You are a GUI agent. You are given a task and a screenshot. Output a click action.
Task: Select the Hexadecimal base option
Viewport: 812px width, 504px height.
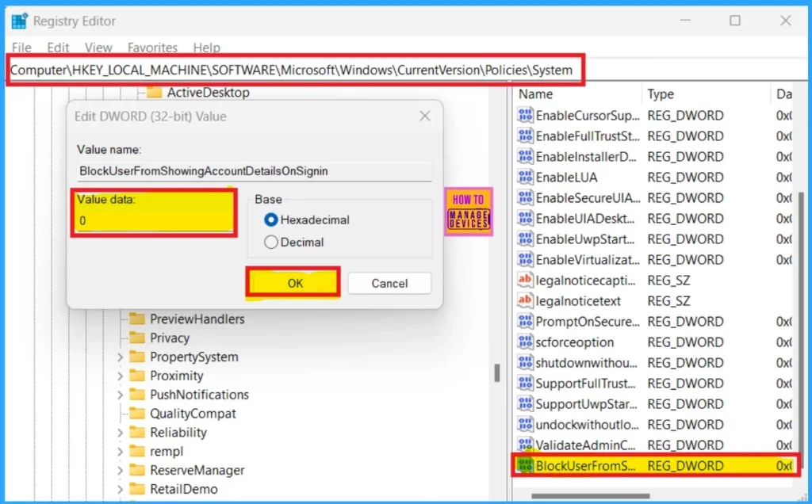coord(271,220)
